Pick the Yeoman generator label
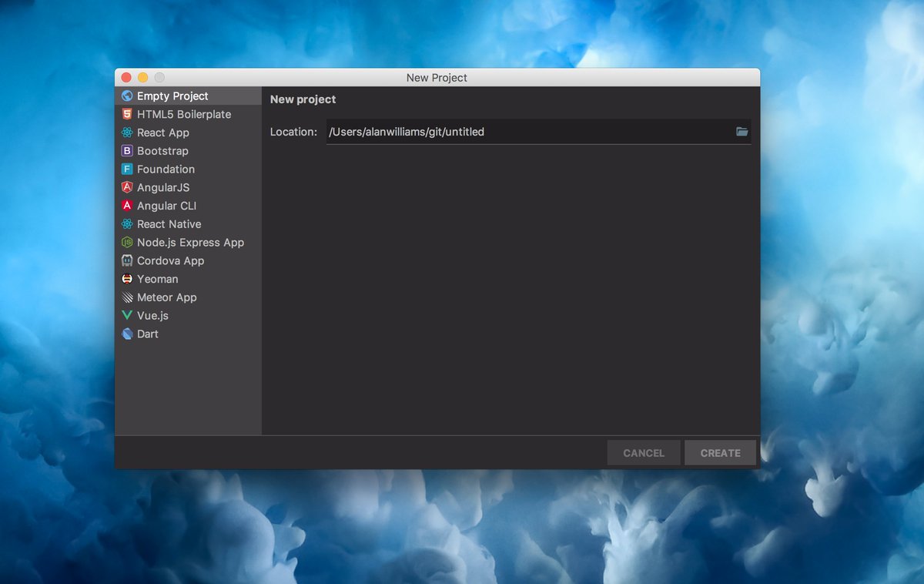 point(158,279)
